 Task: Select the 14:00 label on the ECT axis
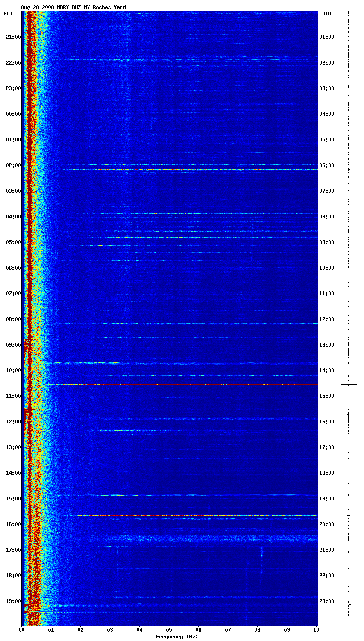click(x=13, y=473)
